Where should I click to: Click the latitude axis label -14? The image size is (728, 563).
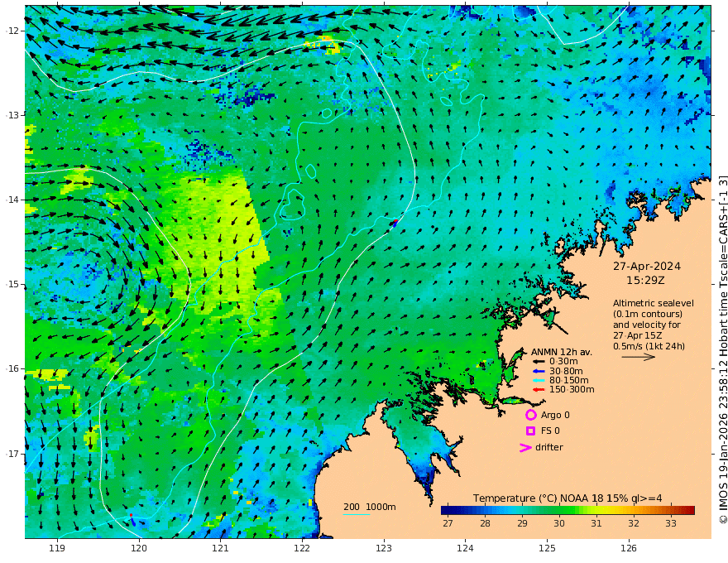point(12,200)
